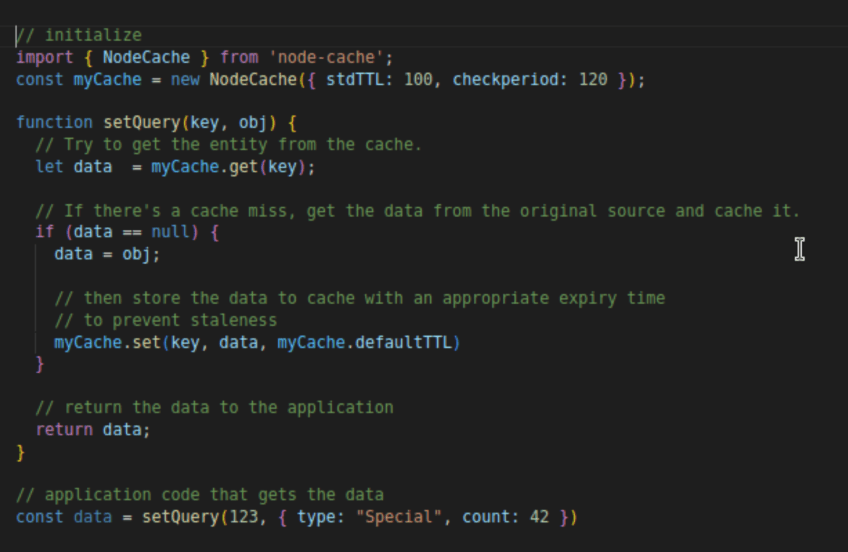Click the 'data = obj;' assignment line

click(x=107, y=254)
